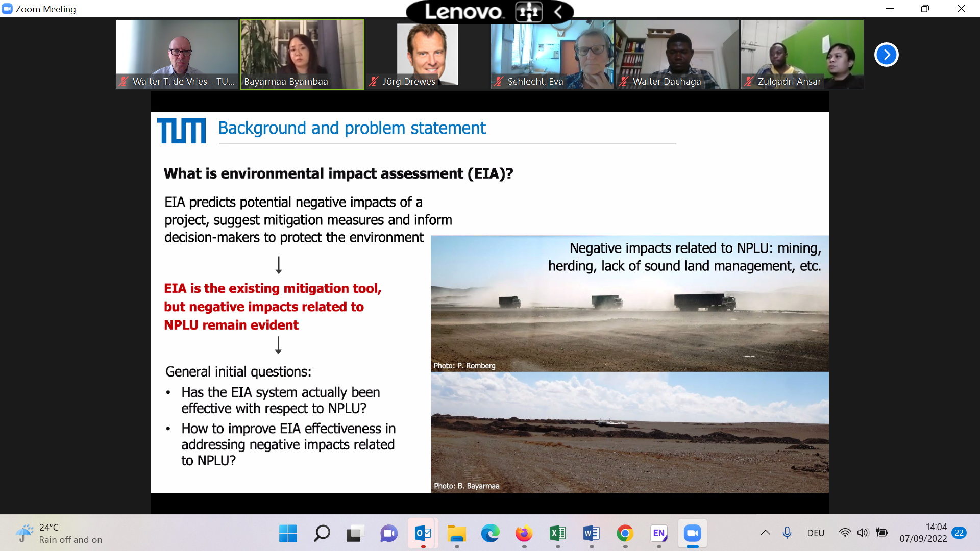Change DEU keyboard input language
980x551 pixels.
click(816, 533)
